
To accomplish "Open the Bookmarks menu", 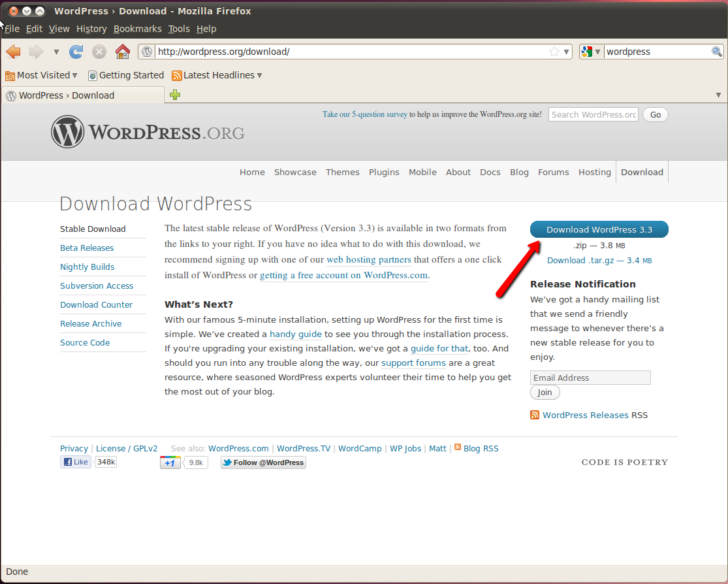I will 137,29.
